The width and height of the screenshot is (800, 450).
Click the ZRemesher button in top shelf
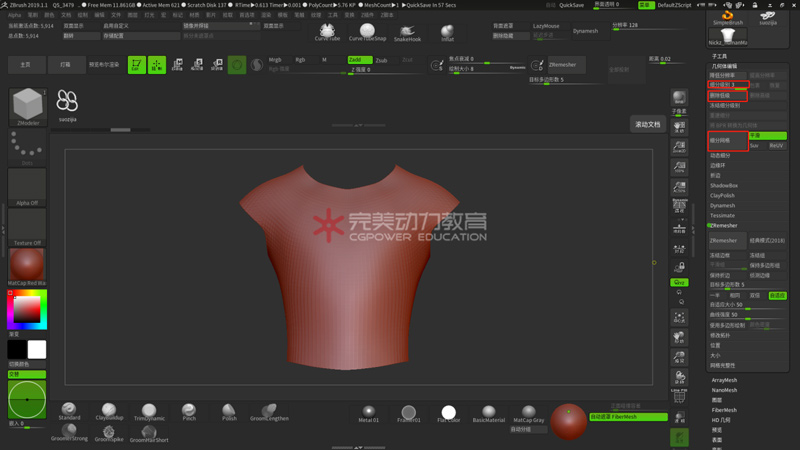(x=562, y=65)
